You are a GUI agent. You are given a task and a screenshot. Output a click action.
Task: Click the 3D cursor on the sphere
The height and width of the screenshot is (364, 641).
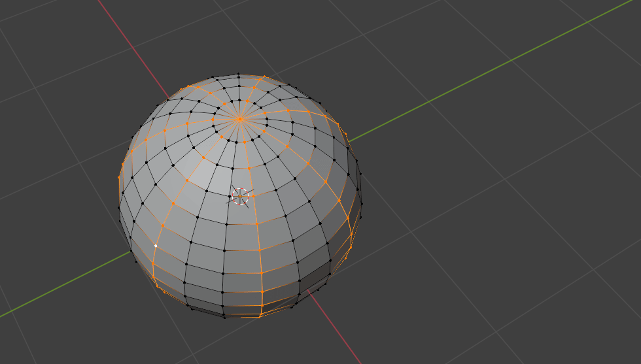click(x=240, y=196)
